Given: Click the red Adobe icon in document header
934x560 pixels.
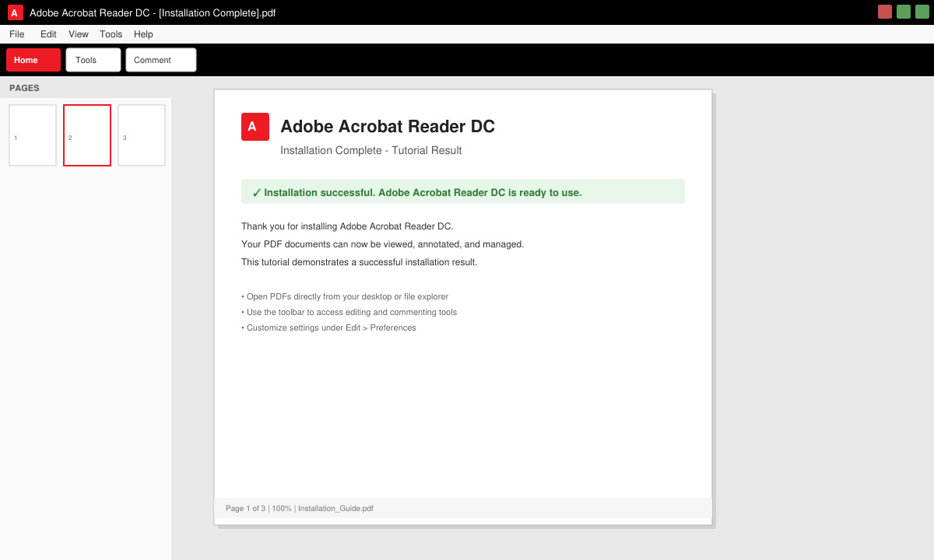Looking at the screenshot, I should click(255, 127).
